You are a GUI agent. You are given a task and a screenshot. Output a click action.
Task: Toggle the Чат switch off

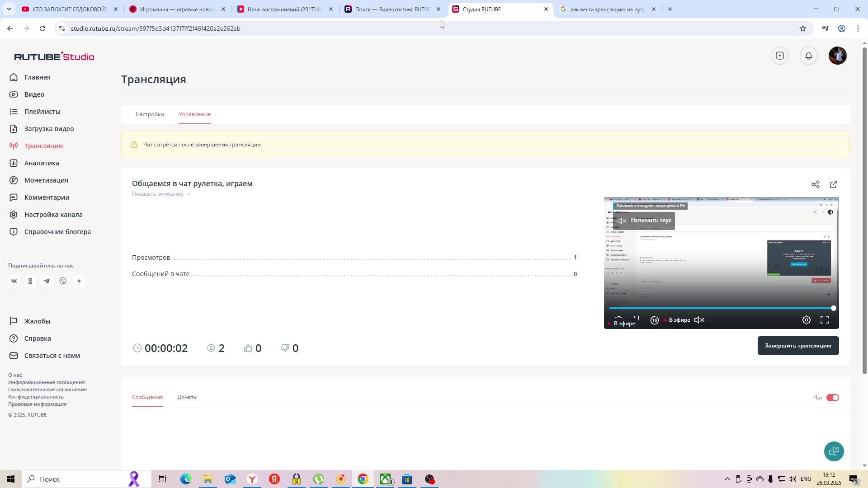point(832,398)
